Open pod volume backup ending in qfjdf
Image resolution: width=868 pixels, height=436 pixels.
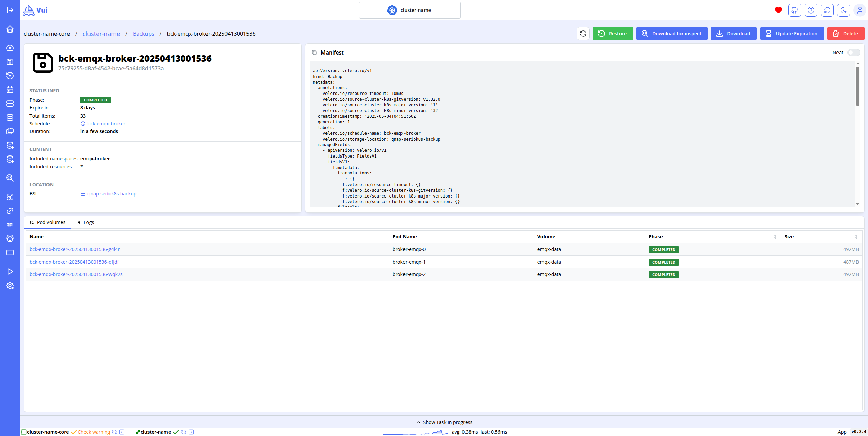(74, 262)
